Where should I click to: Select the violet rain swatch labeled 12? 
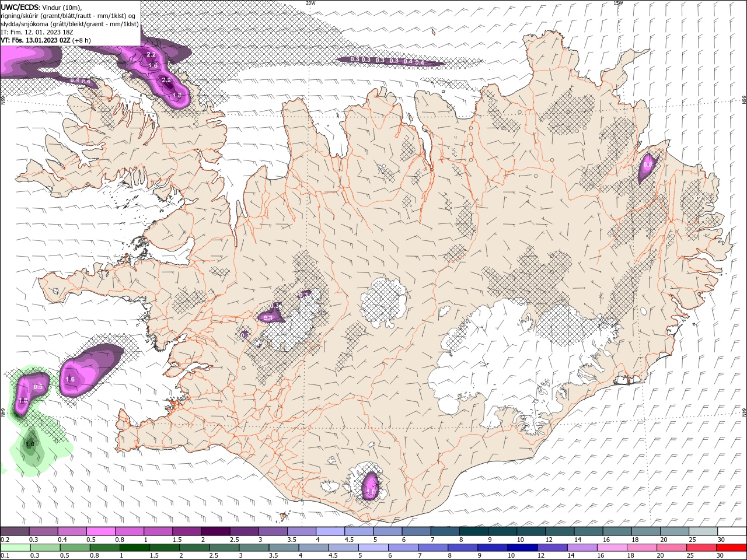pyautogui.click(x=551, y=548)
